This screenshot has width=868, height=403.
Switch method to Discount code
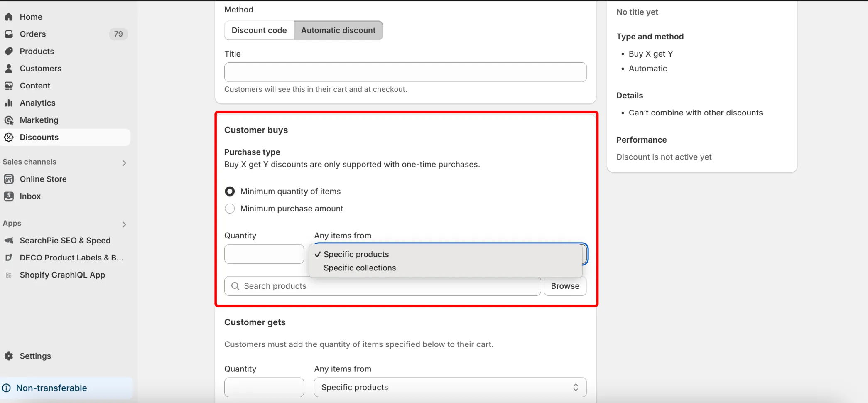point(259,30)
